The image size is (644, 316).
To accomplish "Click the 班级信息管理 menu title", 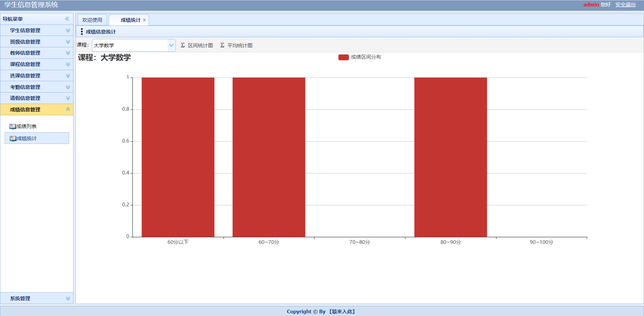I will click(x=25, y=42).
